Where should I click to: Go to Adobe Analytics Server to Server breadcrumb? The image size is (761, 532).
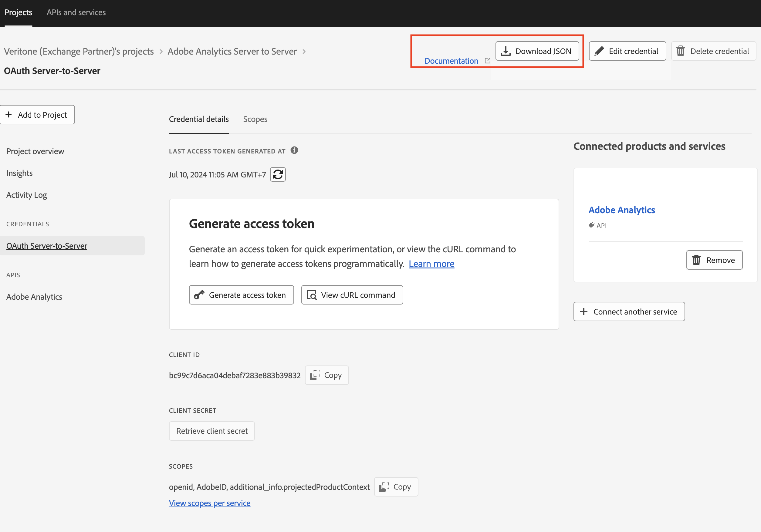tap(232, 51)
